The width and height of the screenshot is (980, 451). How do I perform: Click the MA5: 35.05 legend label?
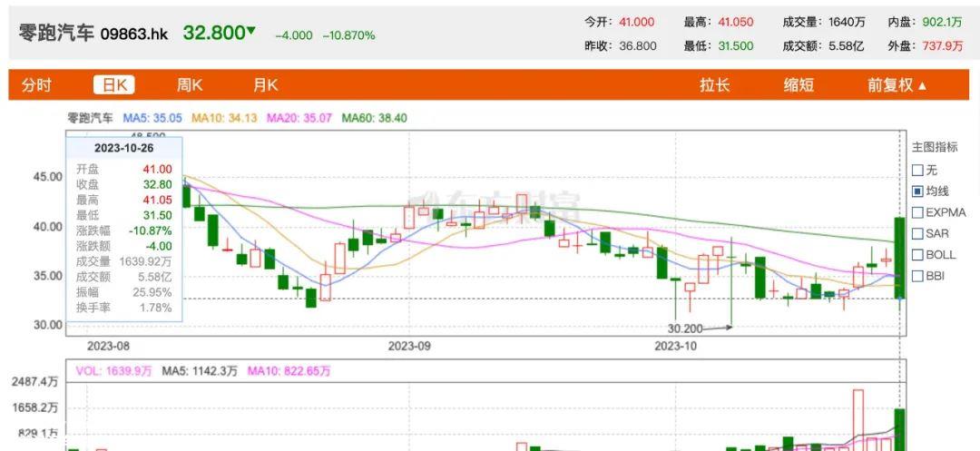click(x=152, y=117)
